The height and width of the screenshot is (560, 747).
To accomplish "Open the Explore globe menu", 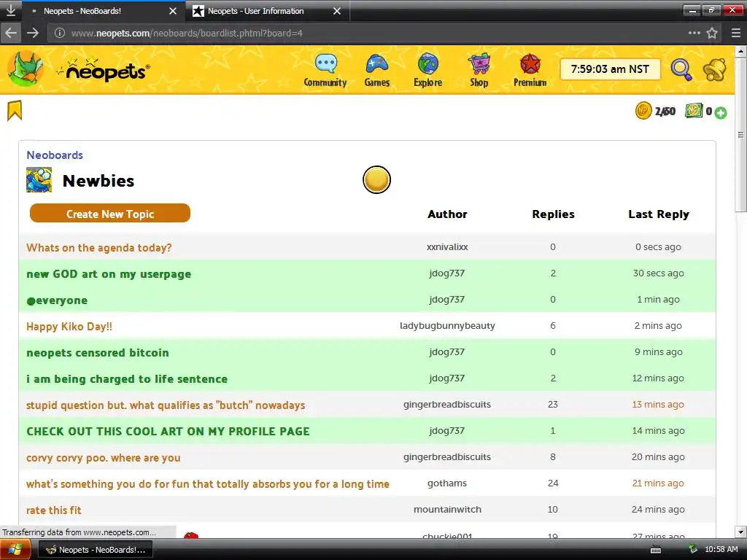I will [x=427, y=71].
